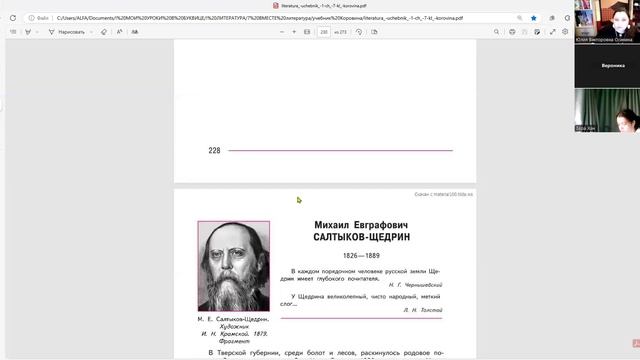
Task: Click the file info icon in address bar
Action: (x=31, y=18)
